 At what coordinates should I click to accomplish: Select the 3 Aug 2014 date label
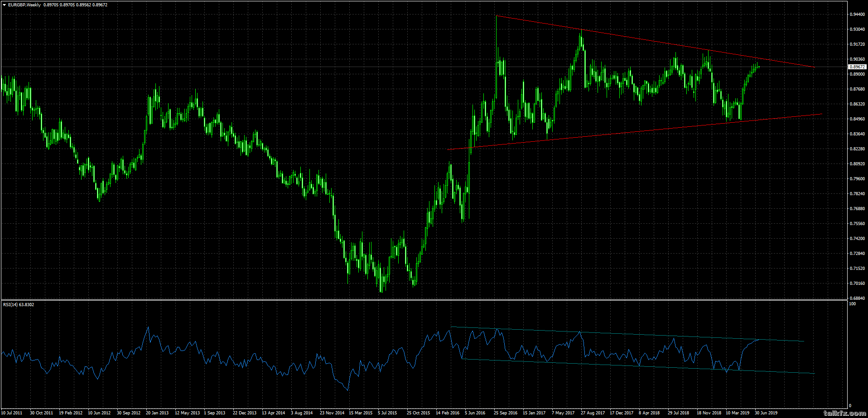[x=302, y=413]
